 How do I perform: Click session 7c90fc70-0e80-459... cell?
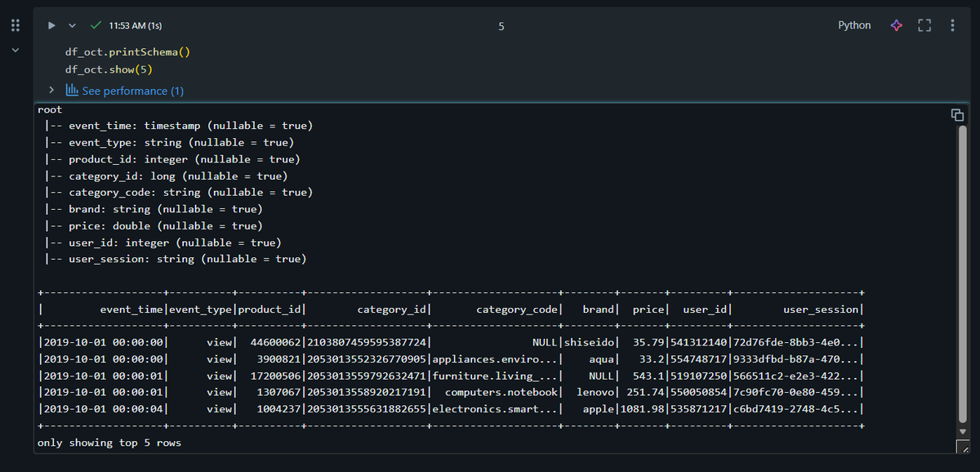click(x=796, y=392)
